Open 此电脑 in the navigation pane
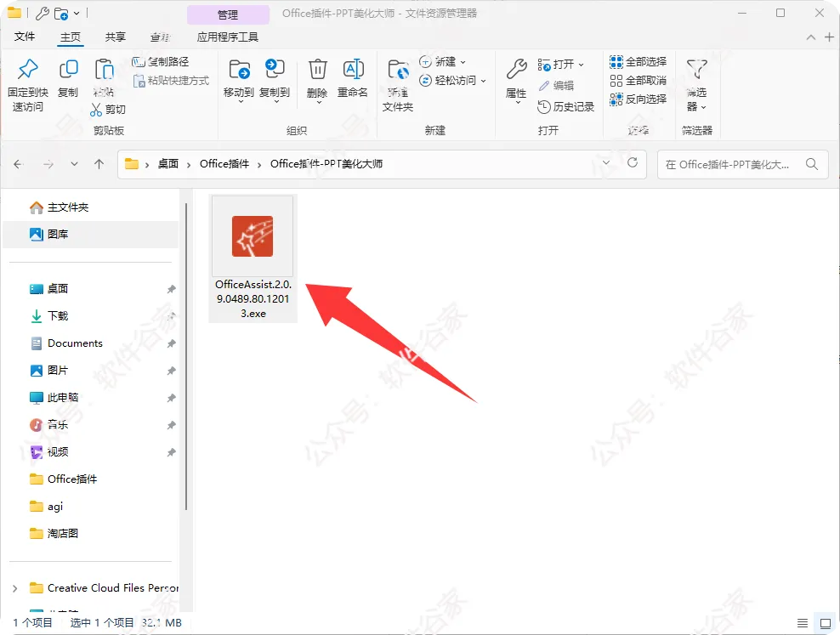Image resolution: width=840 pixels, height=635 pixels. tap(91, 397)
